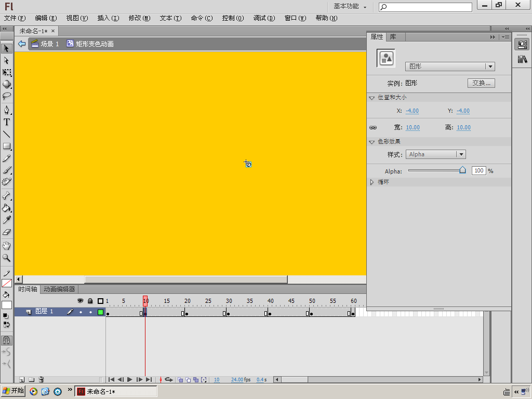Click the timeline play button
Viewport: 532px width, 399px height.
tap(130, 380)
